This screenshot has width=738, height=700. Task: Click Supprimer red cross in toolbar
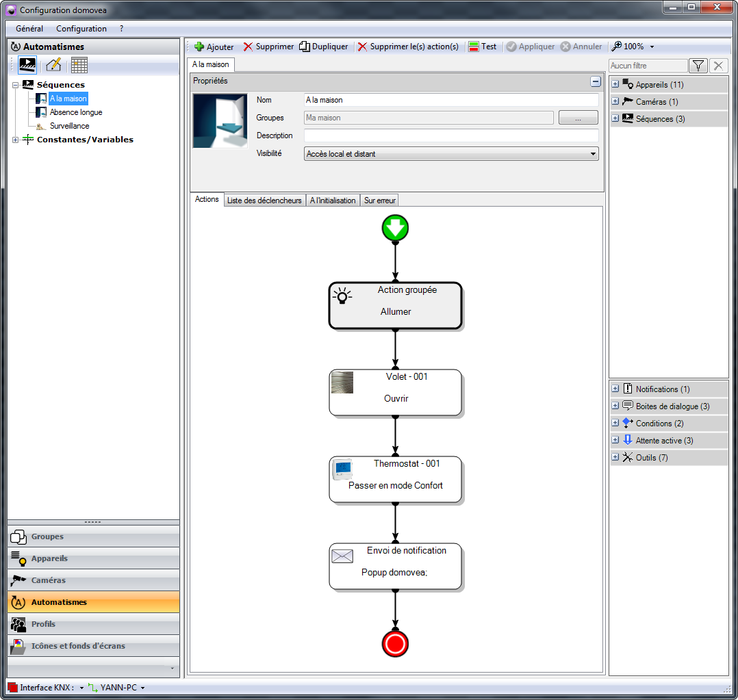click(x=248, y=47)
